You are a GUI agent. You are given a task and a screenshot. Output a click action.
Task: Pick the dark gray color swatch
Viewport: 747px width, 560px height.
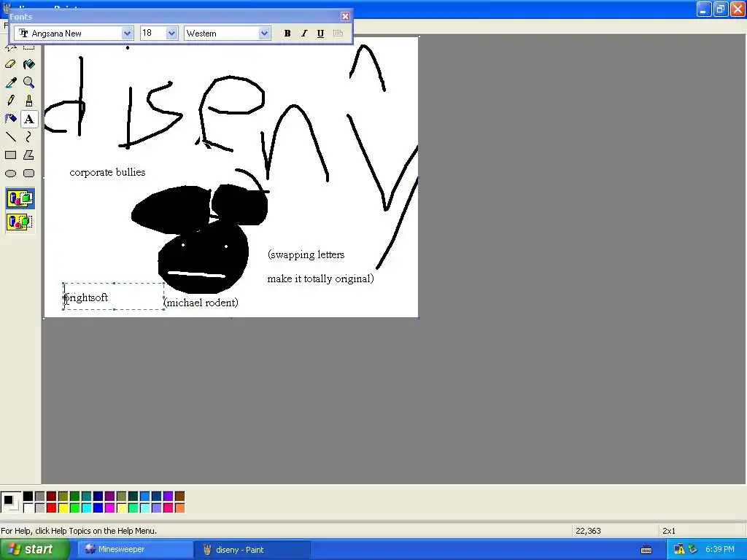(39, 497)
